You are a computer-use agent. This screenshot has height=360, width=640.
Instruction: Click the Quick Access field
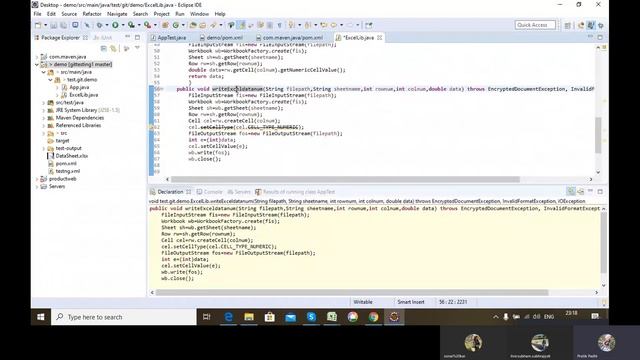click(x=535, y=25)
